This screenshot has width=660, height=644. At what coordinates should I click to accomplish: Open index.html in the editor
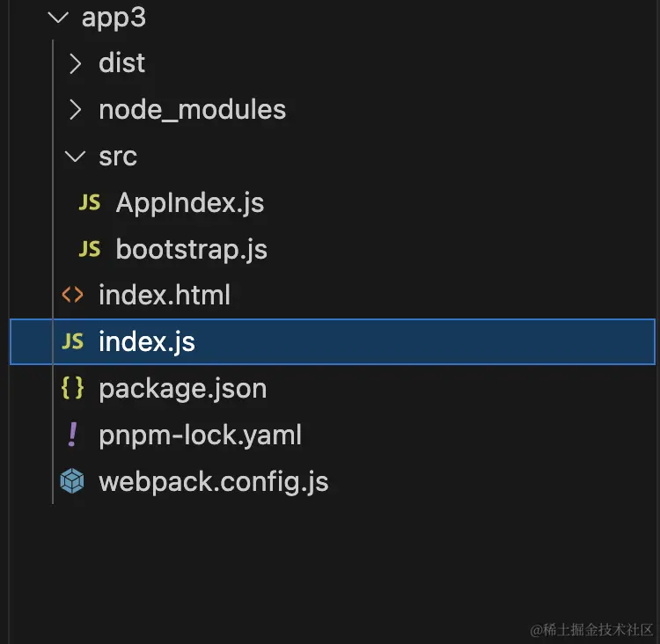pos(165,296)
